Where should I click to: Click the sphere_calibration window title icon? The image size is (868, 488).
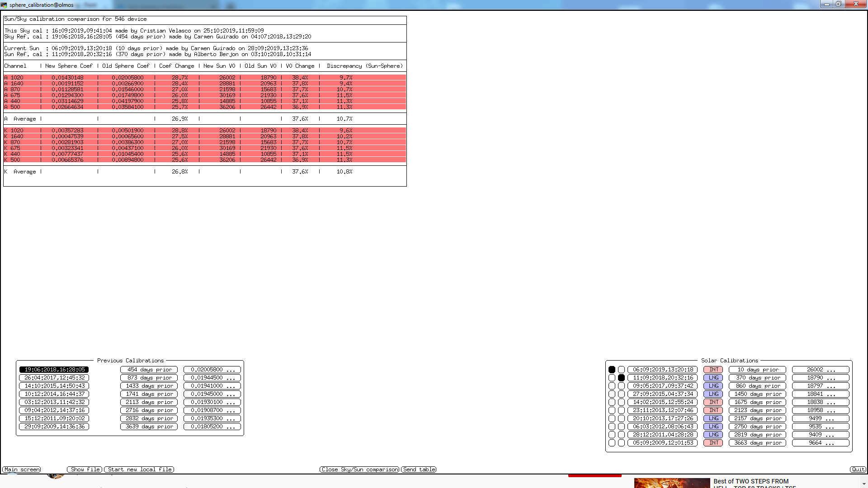pyautogui.click(x=4, y=5)
